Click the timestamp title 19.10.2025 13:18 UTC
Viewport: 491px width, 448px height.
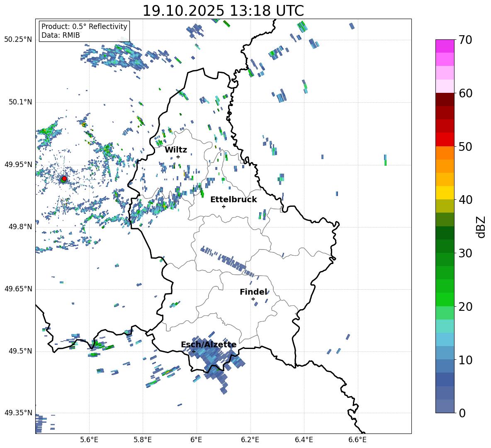click(223, 11)
